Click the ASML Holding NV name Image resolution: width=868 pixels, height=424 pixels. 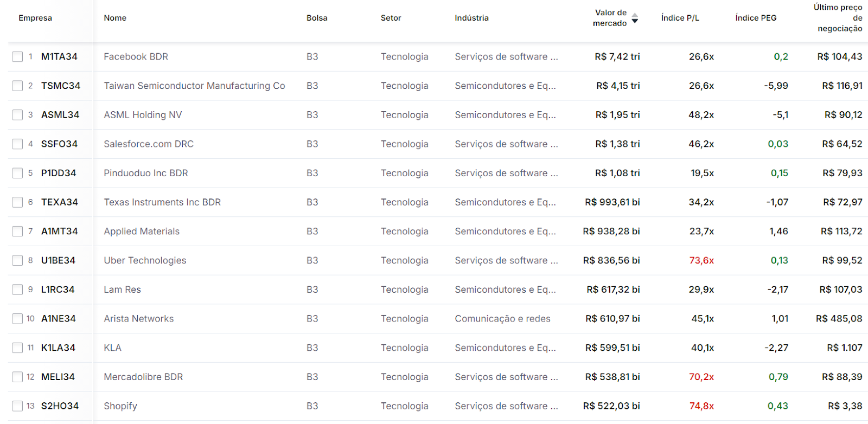143,115
